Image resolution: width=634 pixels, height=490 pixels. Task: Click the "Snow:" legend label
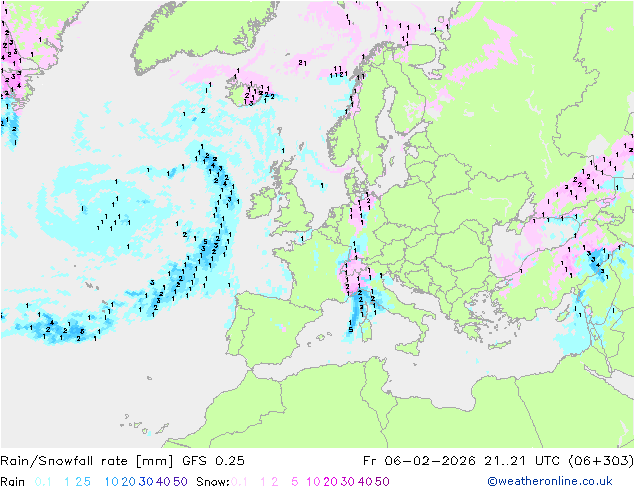tap(213, 482)
